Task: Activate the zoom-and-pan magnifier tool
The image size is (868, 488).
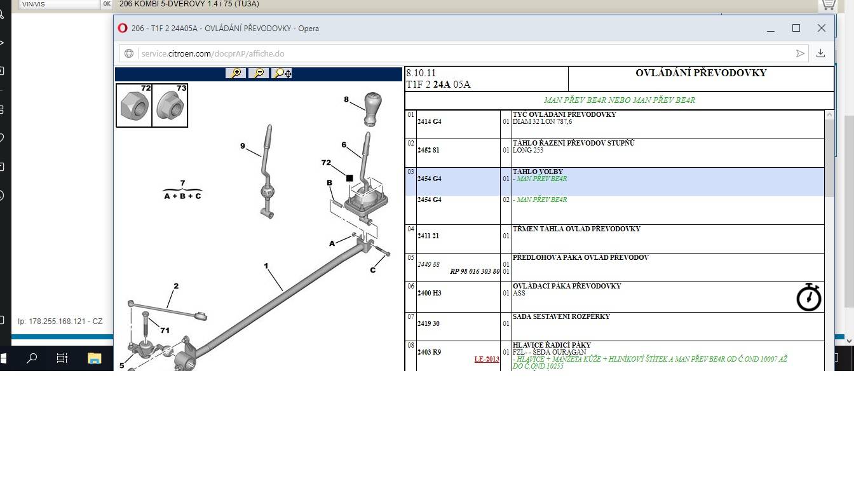Action: point(281,73)
